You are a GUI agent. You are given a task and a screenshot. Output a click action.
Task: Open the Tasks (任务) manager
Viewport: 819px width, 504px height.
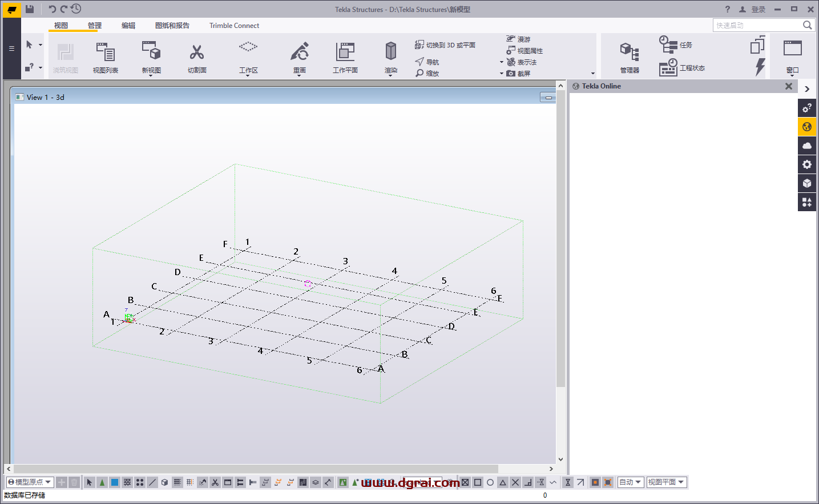[676, 45]
